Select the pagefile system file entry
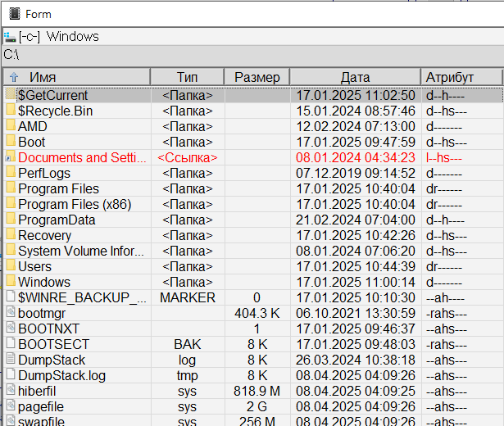 (x=41, y=406)
